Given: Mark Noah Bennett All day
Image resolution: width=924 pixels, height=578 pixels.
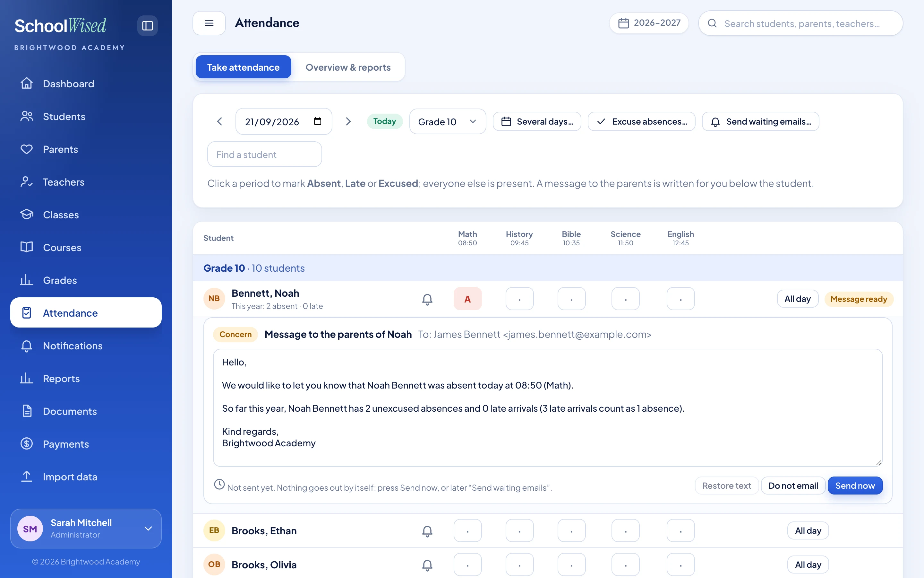Looking at the screenshot, I should tap(797, 299).
